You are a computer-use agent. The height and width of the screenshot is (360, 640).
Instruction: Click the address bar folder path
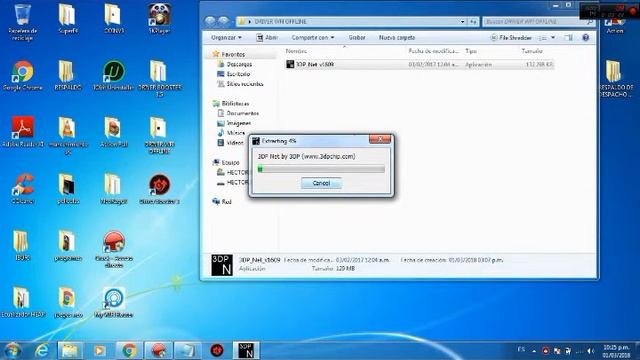[x=280, y=22]
